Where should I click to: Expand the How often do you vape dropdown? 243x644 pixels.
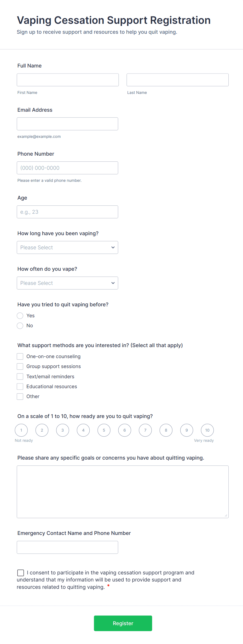point(67,283)
